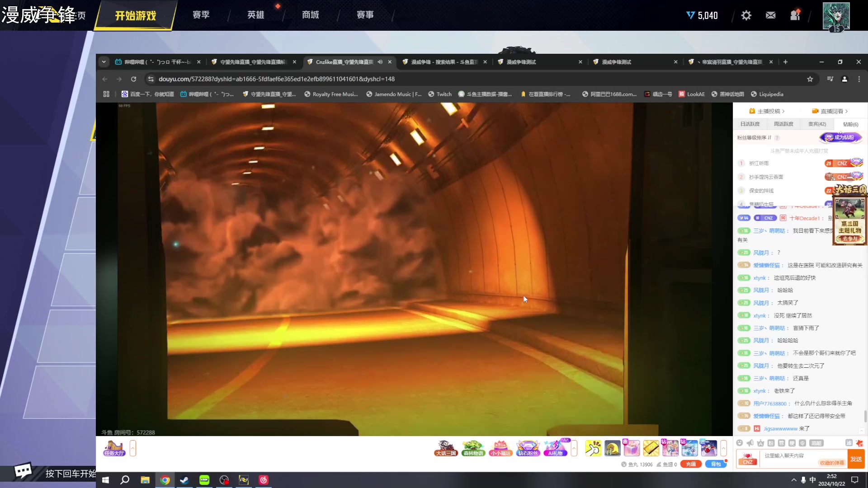Open 背包 backpack button
Image resolution: width=868 pixels, height=488 pixels.
(x=716, y=464)
